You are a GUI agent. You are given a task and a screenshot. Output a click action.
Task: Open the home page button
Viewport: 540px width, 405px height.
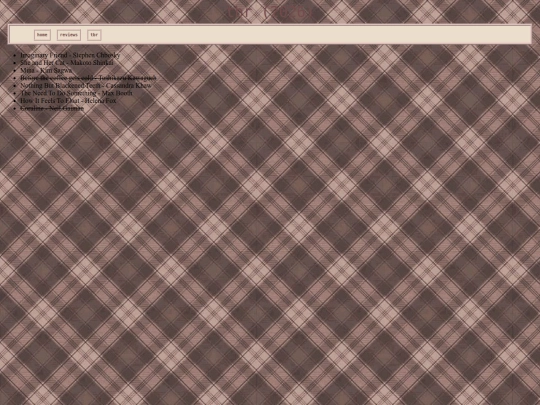(x=42, y=35)
